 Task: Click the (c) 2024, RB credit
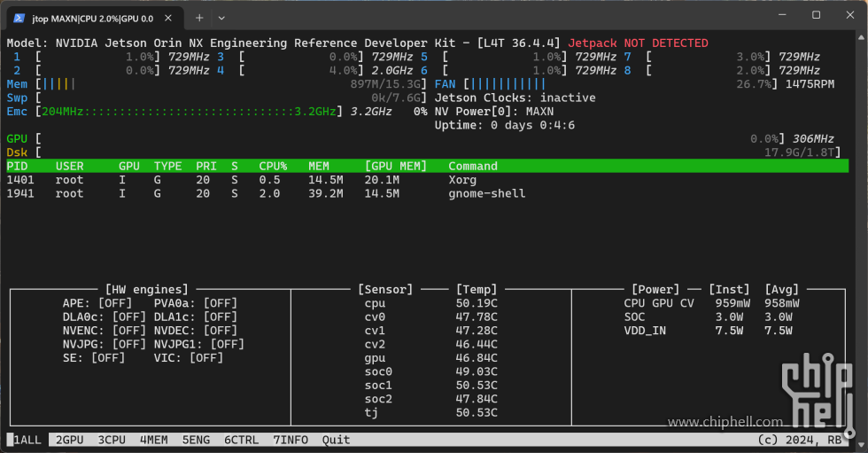tap(799, 440)
